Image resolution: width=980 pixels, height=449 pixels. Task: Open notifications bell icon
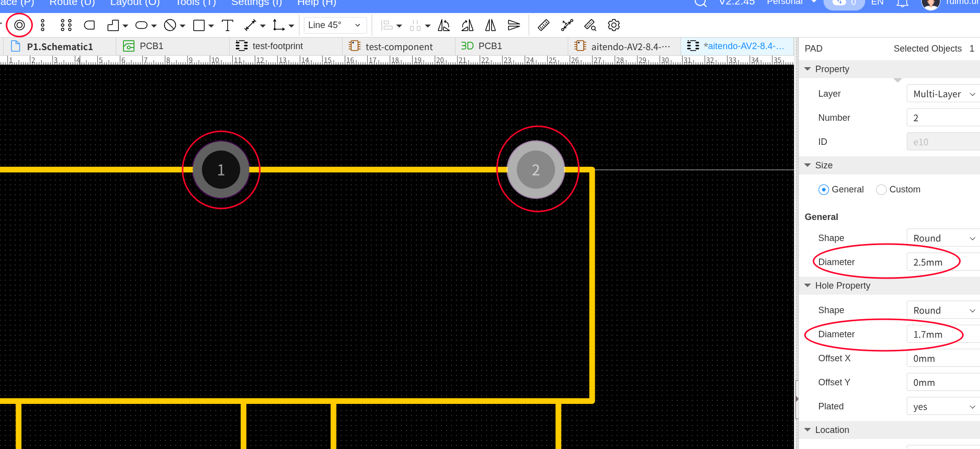point(903,3)
